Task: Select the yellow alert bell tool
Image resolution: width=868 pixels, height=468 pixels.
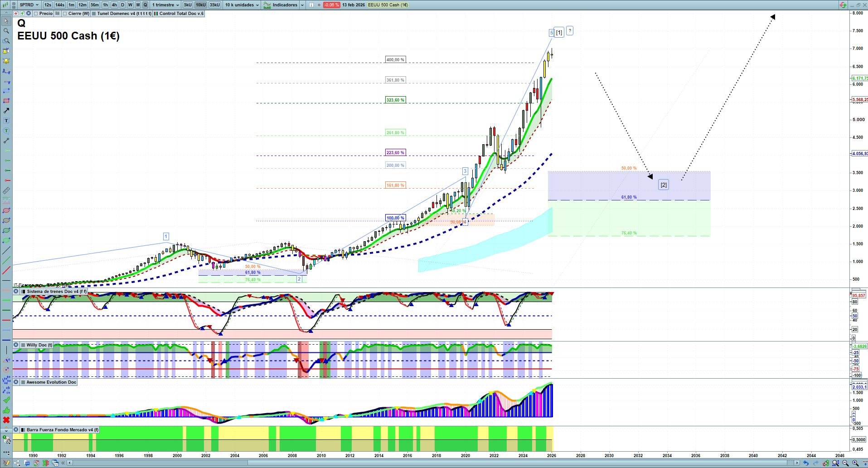Action: (x=6, y=61)
